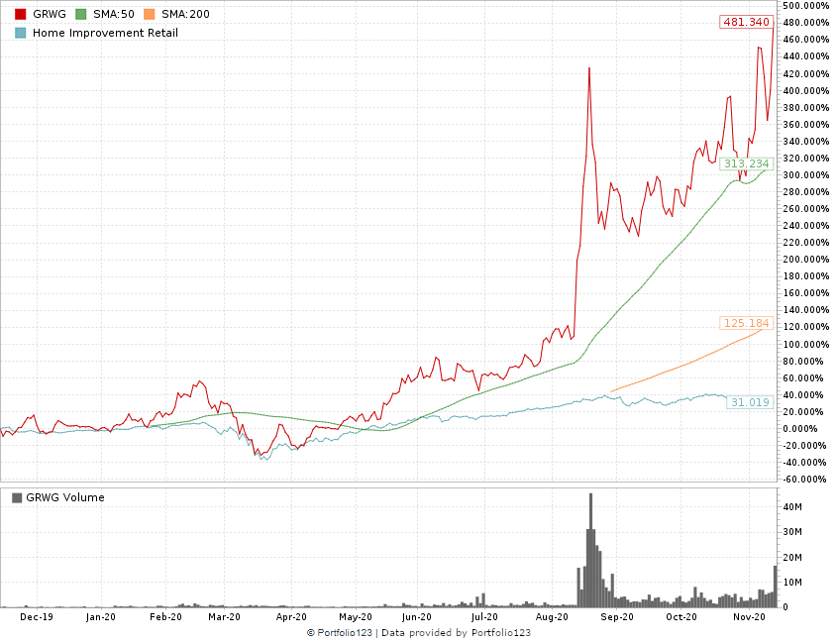The image size is (837, 644).
Task: Select the Home Improvement Retail legend label
Action: pyautogui.click(x=105, y=33)
